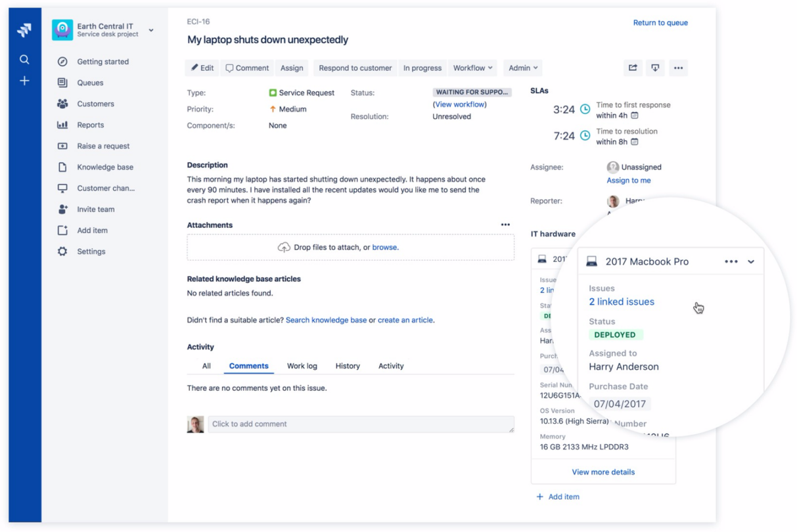Open the 2017 Macbook Pro ellipsis menu

(731, 261)
